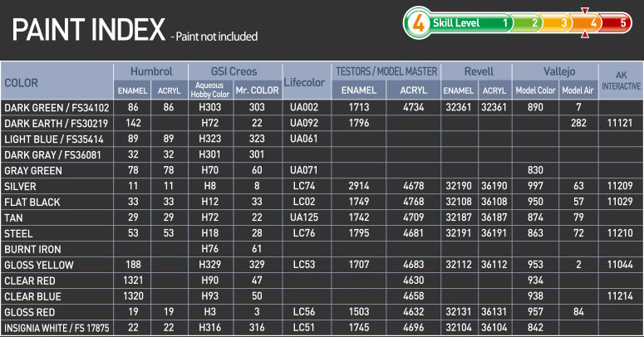
Task: Click the orange 4 skill level badge
Action: coord(418,23)
